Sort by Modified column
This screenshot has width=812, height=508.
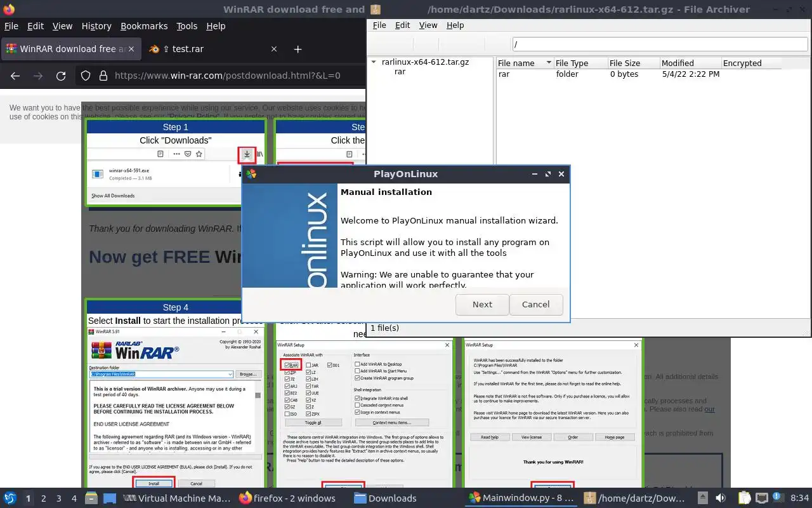tap(690, 63)
